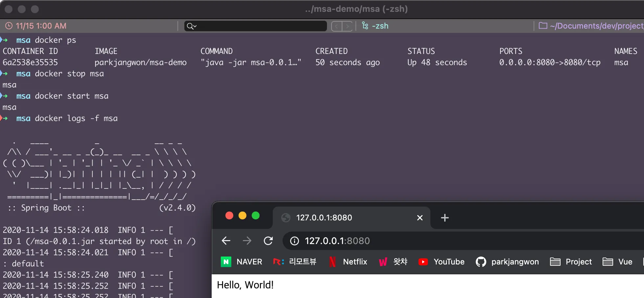Click the globe favicon on the browser tab
This screenshot has height=298, width=644.
click(x=286, y=218)
